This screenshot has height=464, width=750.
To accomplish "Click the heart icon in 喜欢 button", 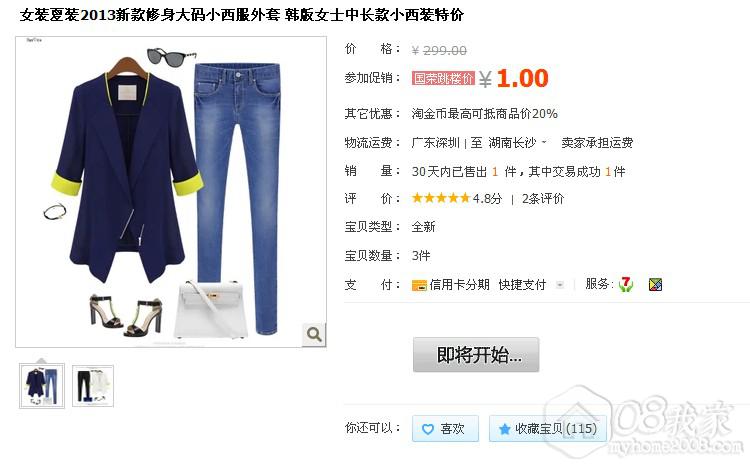I will [428, 429].
